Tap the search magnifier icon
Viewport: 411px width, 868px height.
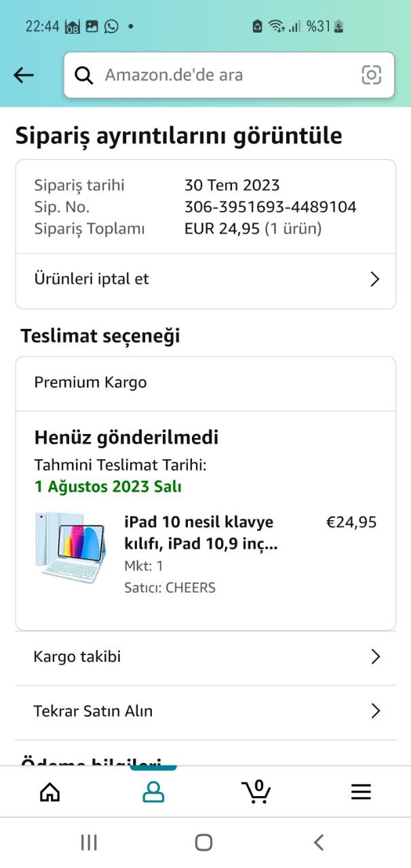(x=84, y=75)
